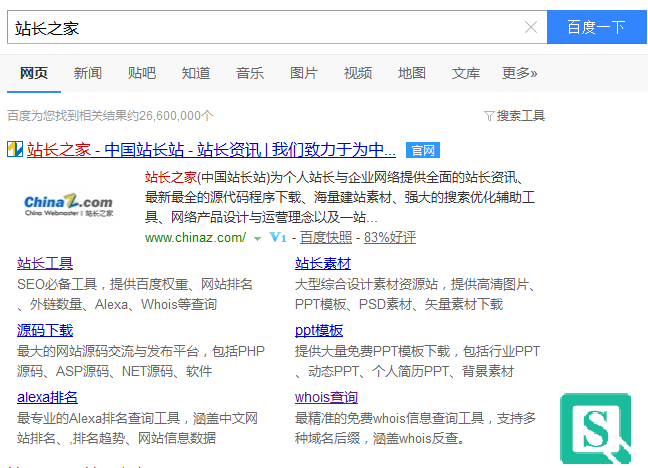Click the SEO必备工具，提供百度权重 description text
648x468 pixels.
click(135, 294)
